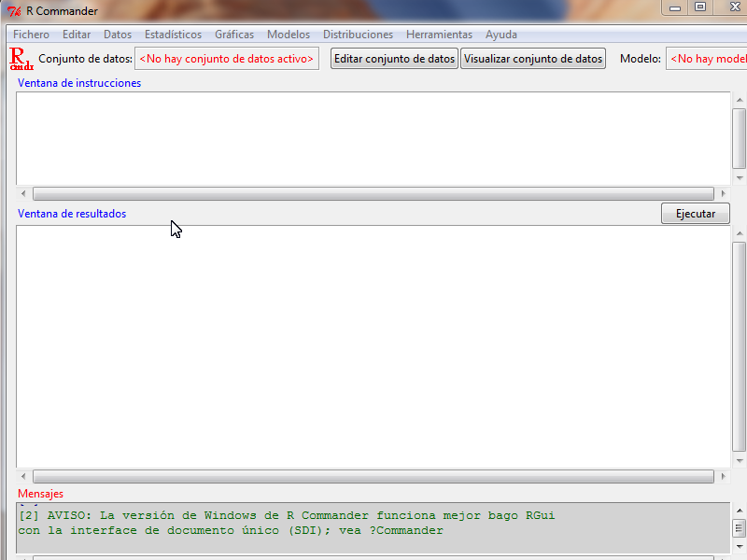Click the instructions window scroll-right arrow
The height and width of the screenshot is (560, 747).
(x=723, y=193)
